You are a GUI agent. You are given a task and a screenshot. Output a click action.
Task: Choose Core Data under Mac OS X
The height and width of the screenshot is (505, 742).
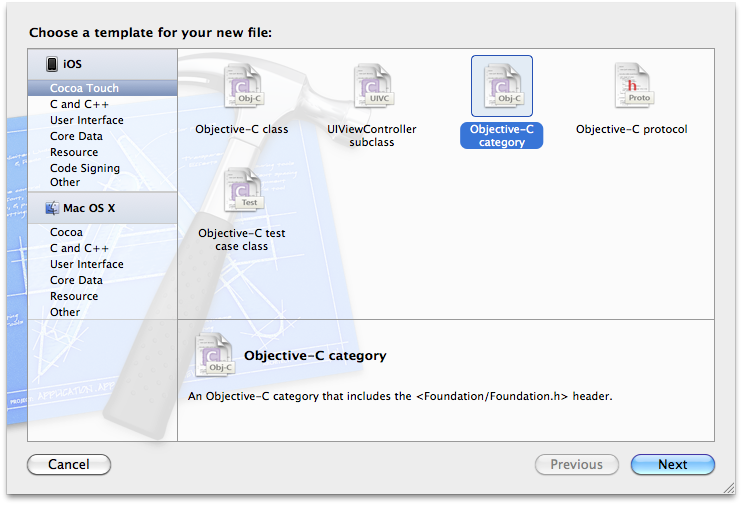[103, 280]
